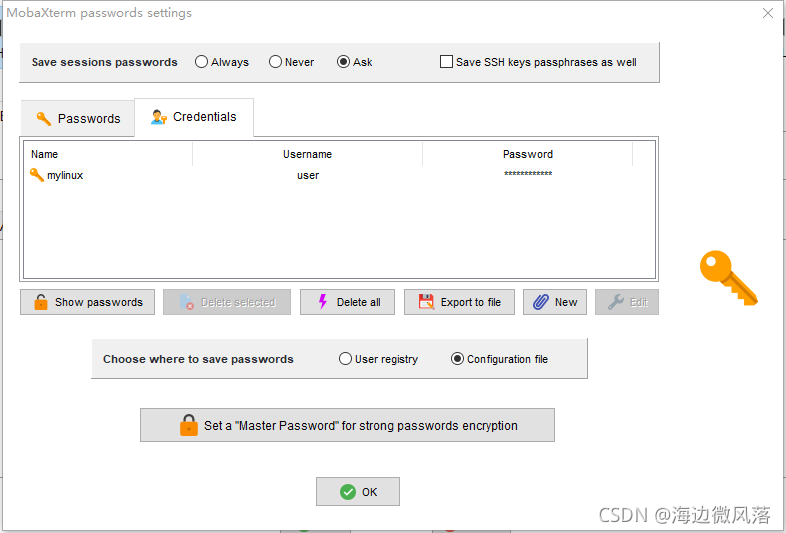This screenshot has height=533, width=786.
Task: Click the lightning bolt icon on Delete all
Action: point(322,302)
